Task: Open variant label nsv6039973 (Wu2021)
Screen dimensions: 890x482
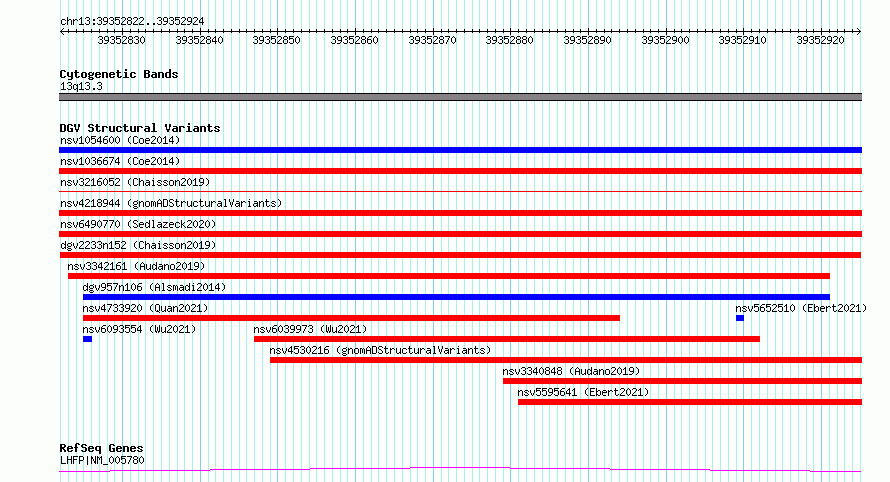Action: 310,329
